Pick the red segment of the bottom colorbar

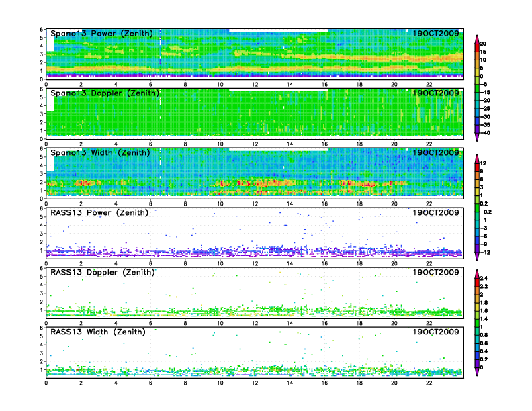pyautogui.click(x=477, y=282)
